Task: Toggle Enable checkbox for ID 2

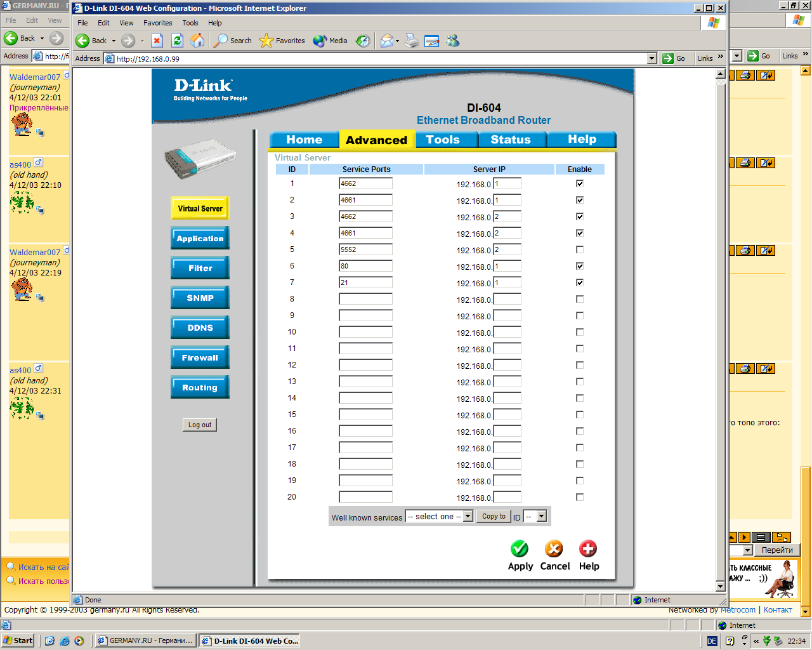Action: pyautogui.click(x=579, y=200)
